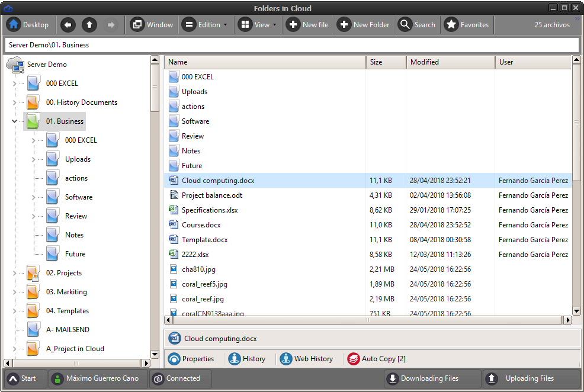Expand Uploads subfolder in tree
The width and height of the screenshot is (584, 392).
click(34, 159)
